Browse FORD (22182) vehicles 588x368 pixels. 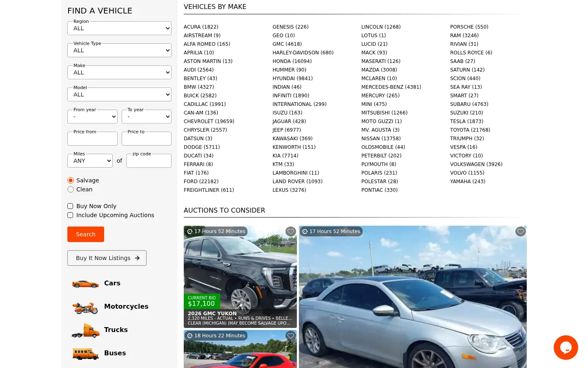click(x=201, y=182)
